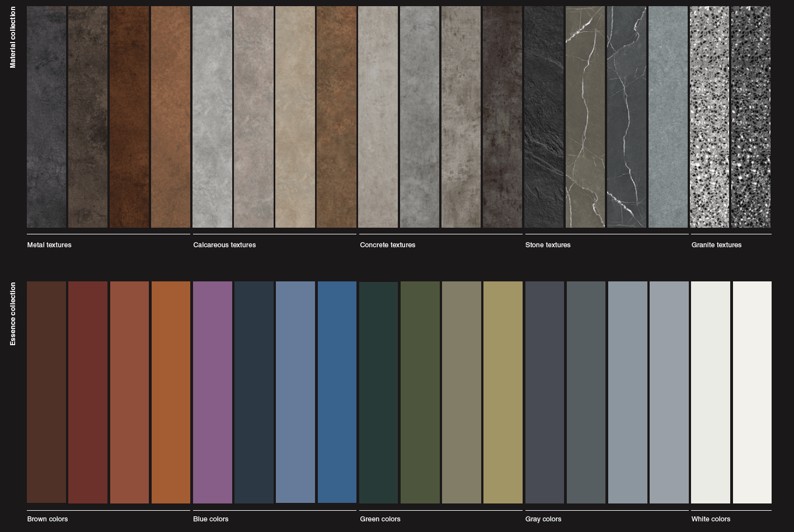Screen dimensions: 794x532
Task: Select the black slate stone texture
Action: (x=543, y=116)
